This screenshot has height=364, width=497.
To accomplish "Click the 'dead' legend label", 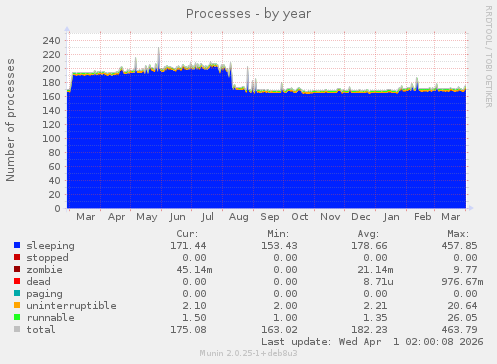I will (x=38, y=282).
